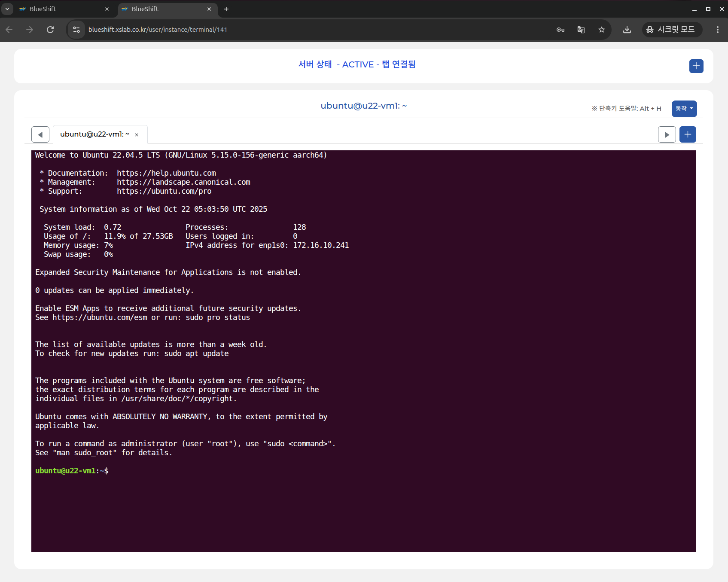Click the 시크릿 모드 incognito button
This screenshot has width=728, height=582.
pyautogui.click(x=671, y=30)
